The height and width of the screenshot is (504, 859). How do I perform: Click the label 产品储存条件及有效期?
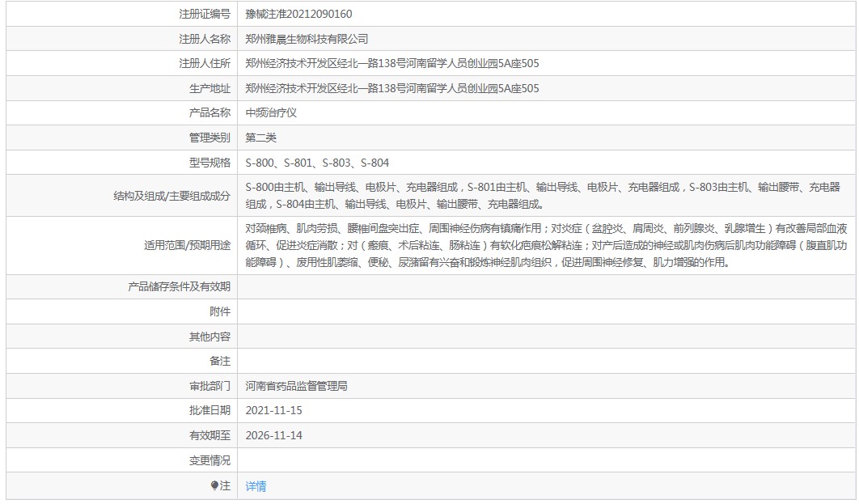tap(179, 286)
